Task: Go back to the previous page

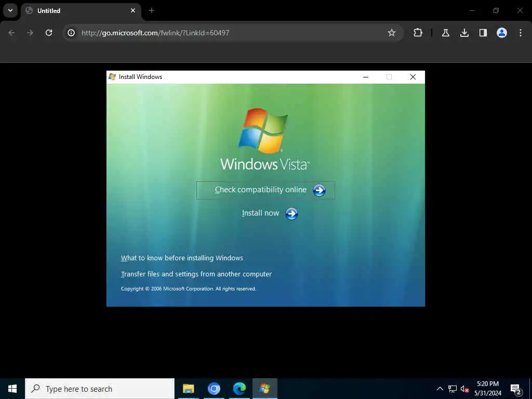Action: point(11,33)
